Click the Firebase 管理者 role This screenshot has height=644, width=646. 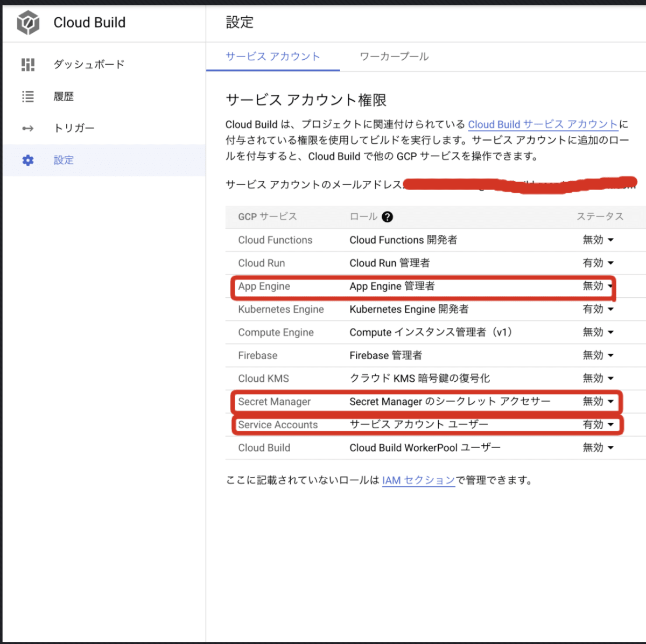[x=386, y=356]
